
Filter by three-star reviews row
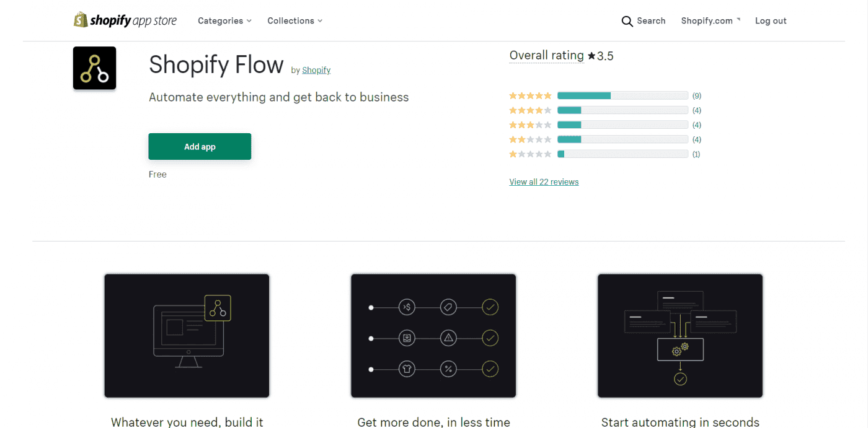(605, 125)
